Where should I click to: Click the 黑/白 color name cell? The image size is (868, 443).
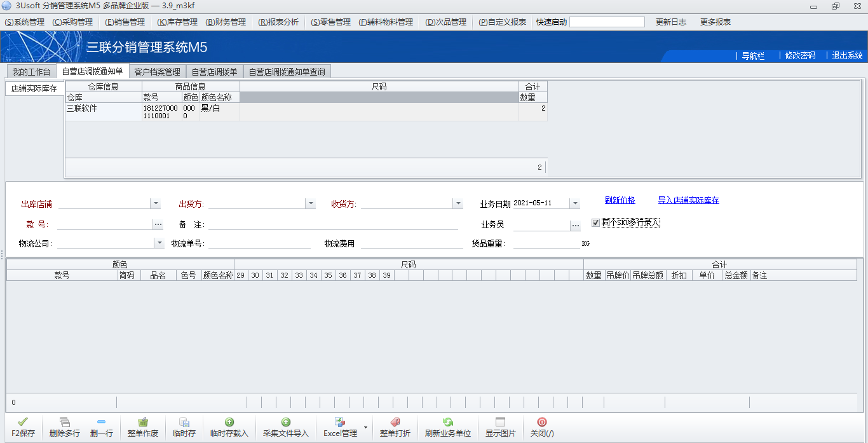[x=219, y=112]
